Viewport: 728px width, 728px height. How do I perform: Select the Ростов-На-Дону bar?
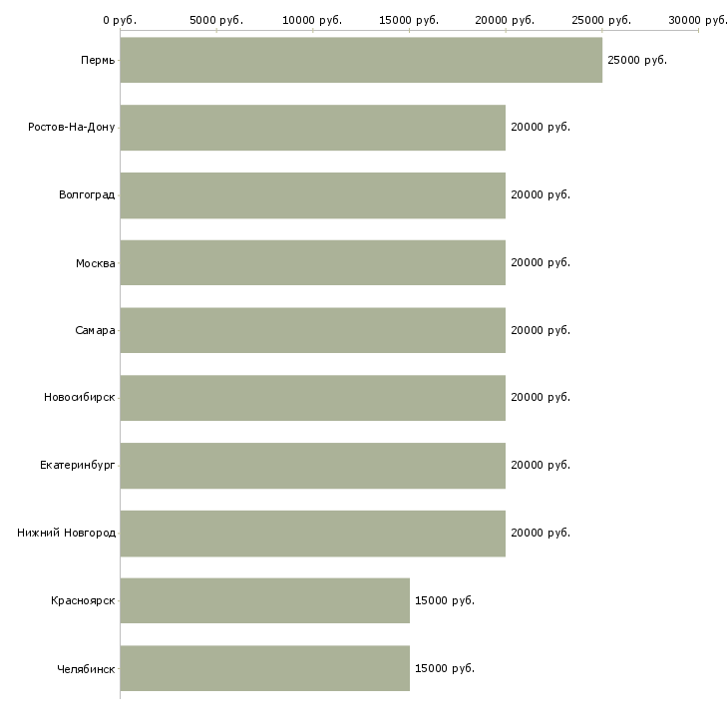pos(312,128)
